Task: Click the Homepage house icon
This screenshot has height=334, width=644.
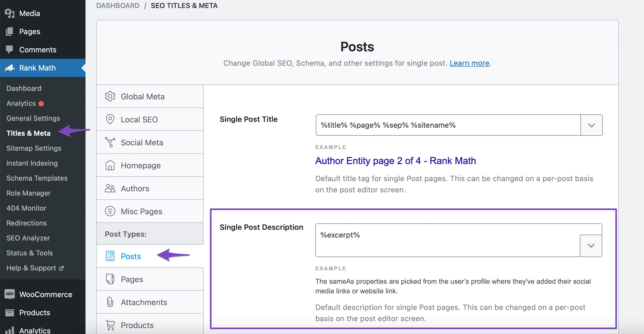Action: (110, 165)
